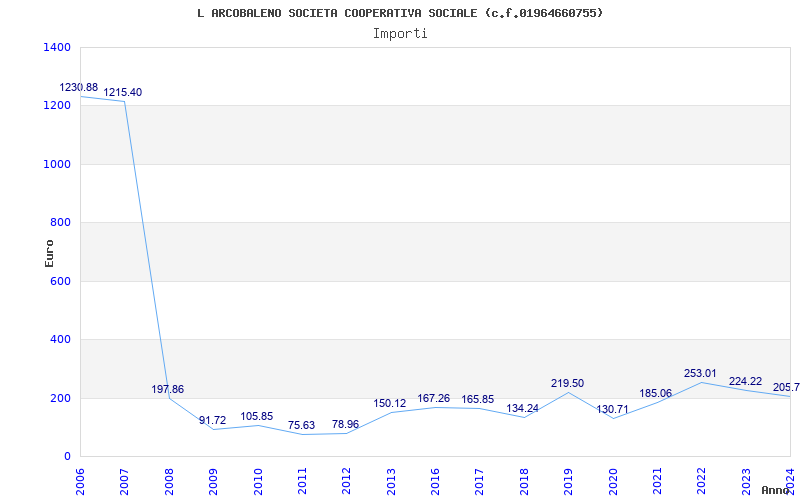Click the x-axis year 2018
800x500 pixels.
coord(524,481)
